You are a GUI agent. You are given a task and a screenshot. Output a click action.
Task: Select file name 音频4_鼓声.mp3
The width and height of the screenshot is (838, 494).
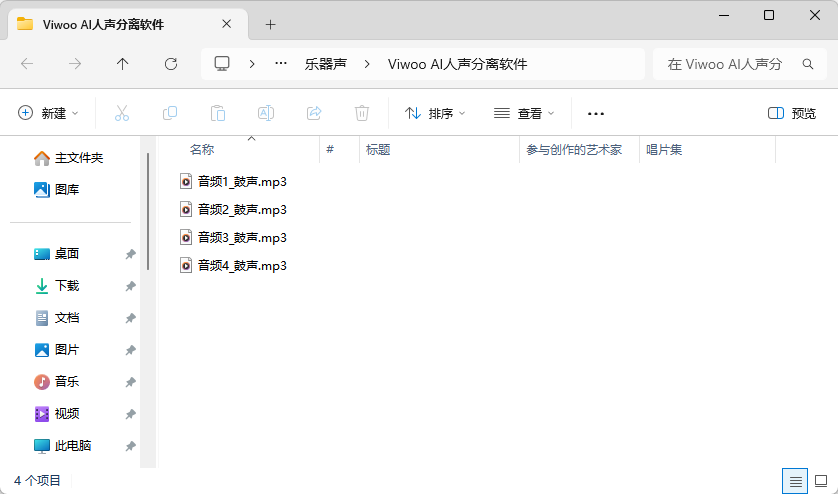[x=242, y=265]
